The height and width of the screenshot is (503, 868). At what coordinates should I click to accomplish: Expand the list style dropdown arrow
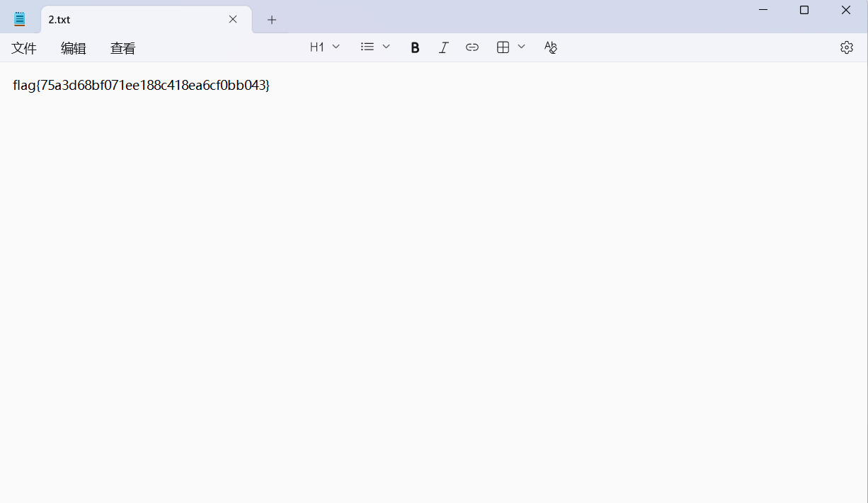click(x=386, y=47)
